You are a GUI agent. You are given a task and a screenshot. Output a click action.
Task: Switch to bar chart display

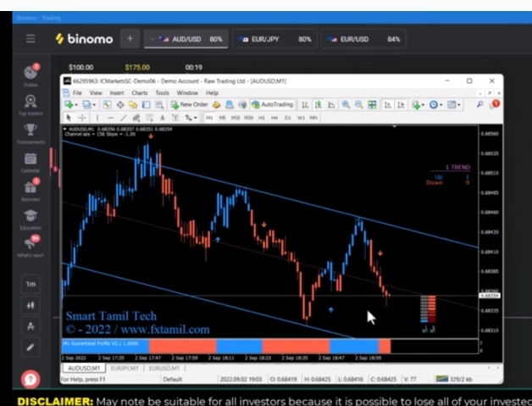305,105
